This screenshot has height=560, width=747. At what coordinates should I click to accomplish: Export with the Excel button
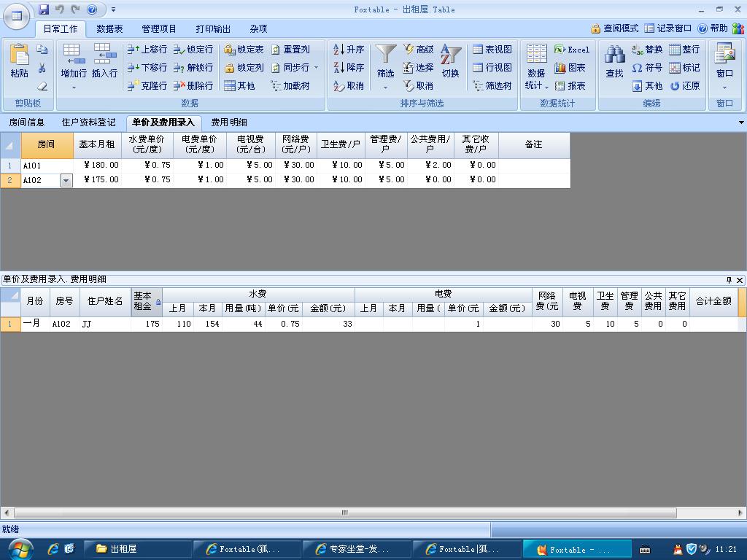[x=572, y=50]
